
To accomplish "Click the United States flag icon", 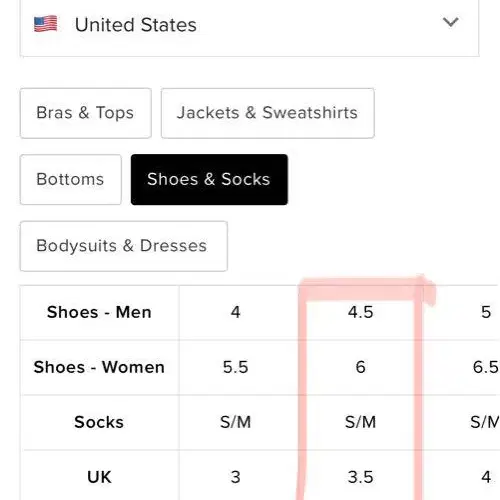I will (x=46, y=24).
